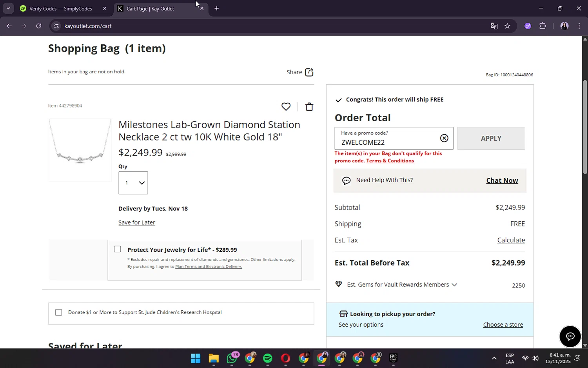Show hidden system tray icons
This screenshot has width=588, height=368.
pyautogui.click(x=494, y=358)
